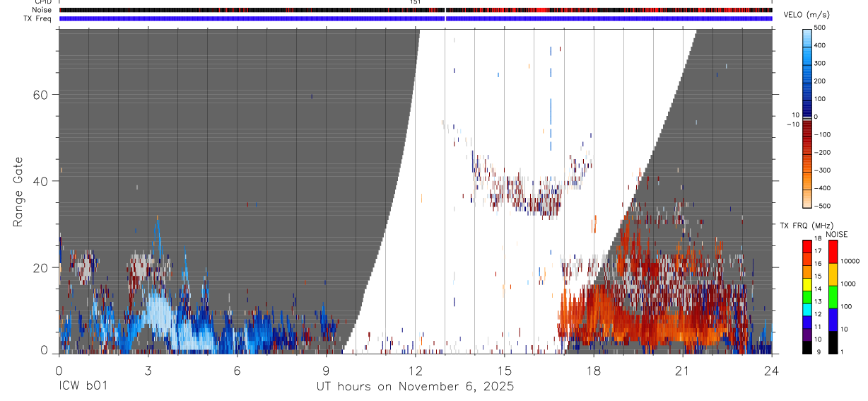Click the blue TX Freq strip above the plot
868x401 pixels.
pos(416,18)
